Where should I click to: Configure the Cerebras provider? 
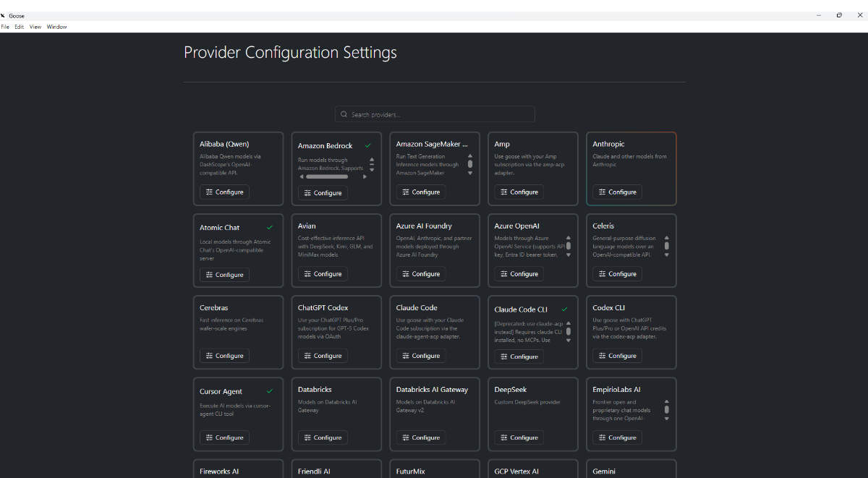pyautogui.click(x=224, y=356)
